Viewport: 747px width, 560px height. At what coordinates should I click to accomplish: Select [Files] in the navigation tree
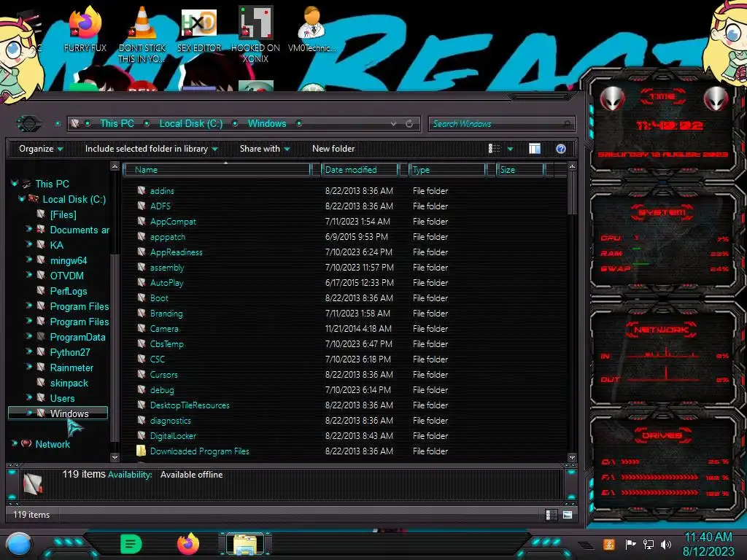click(x=63, y=215)
